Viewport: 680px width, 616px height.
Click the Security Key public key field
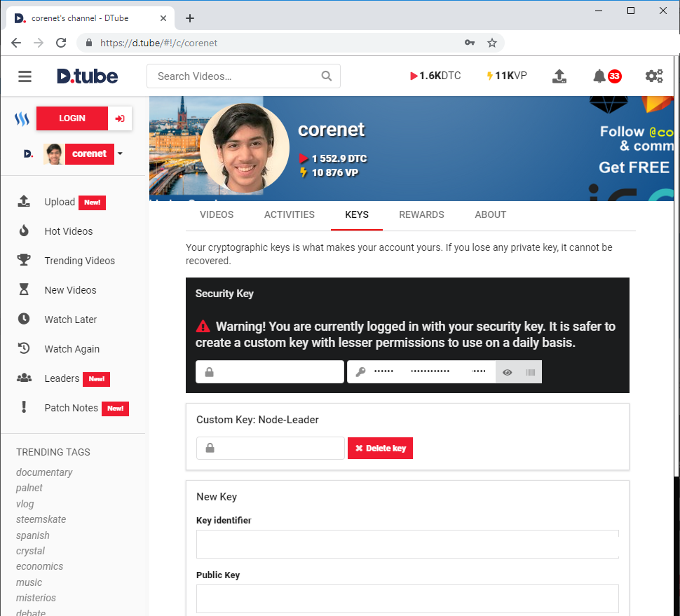[x=270, y=372]
